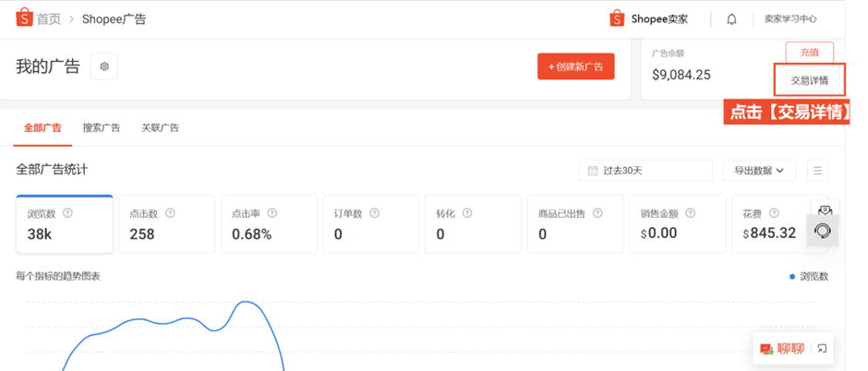Click the 浏览数 chart legend dot
The width and height of the screenshot is (868, 371).
[792, 277]
